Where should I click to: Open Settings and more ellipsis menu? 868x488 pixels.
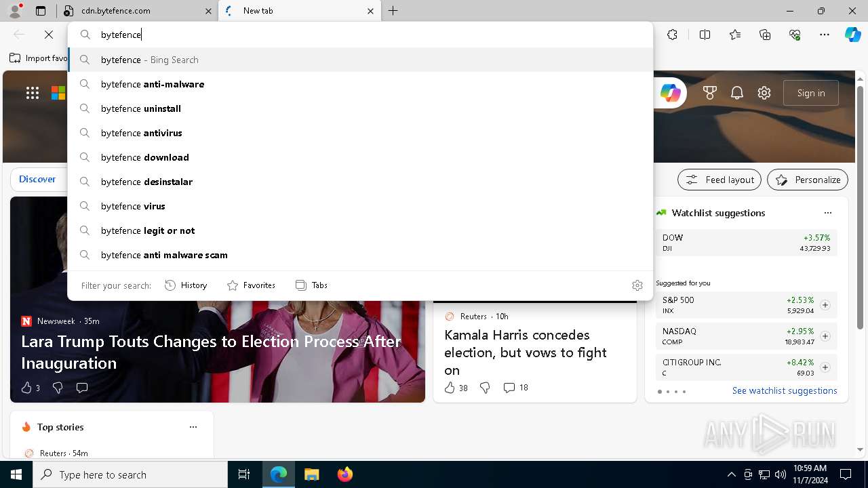[825, 35]
